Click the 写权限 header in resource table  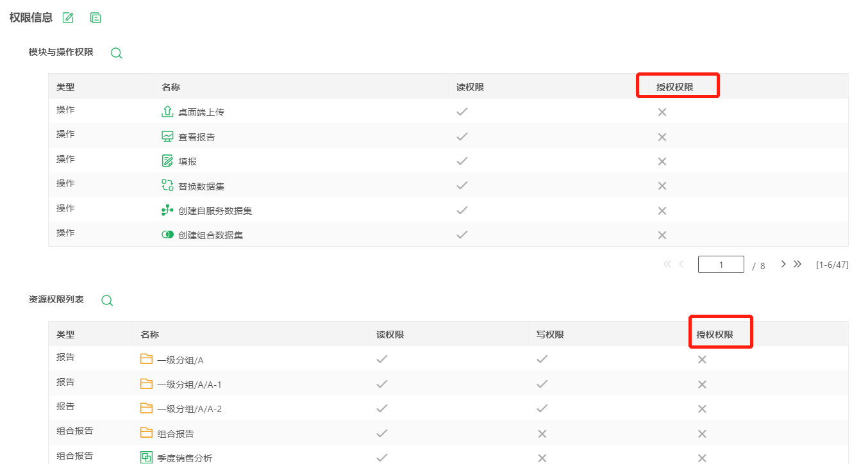click(x=551, y=335)
